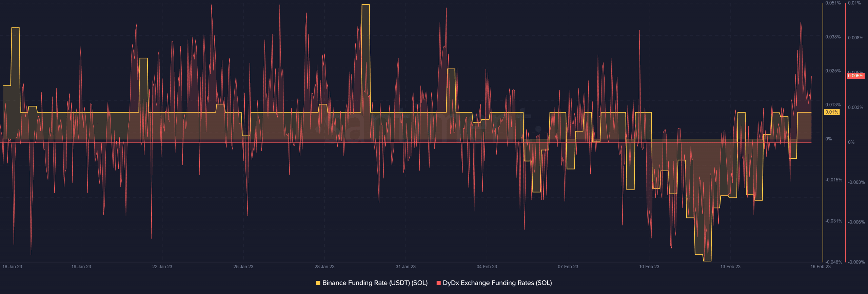Image resolution: width=868 pixels, height=294 pixels.
Task: Click the 0.051% yellow axis label
Action: [x=833, y=3]
